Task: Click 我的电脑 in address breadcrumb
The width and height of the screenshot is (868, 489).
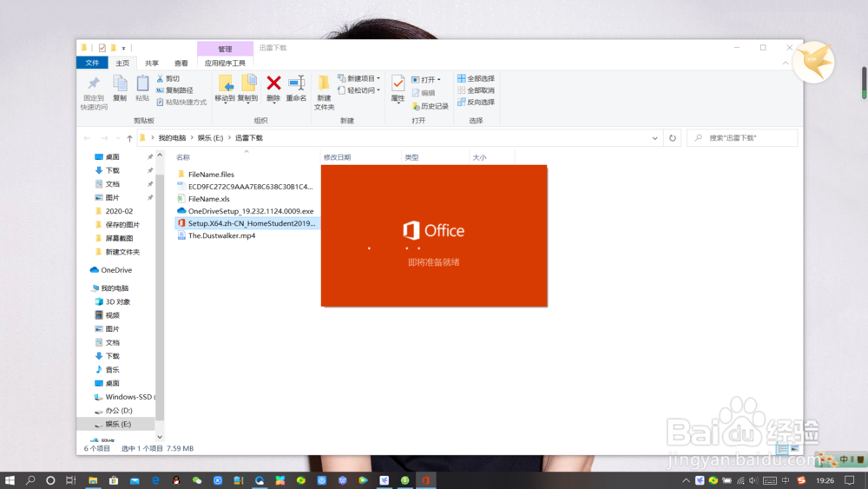Action: pyautogui.click(x=172, y=138)
